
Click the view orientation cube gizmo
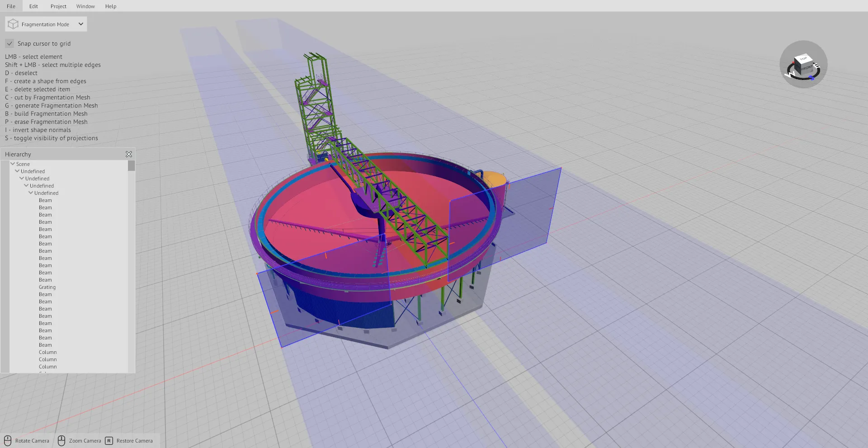point(804,66)
